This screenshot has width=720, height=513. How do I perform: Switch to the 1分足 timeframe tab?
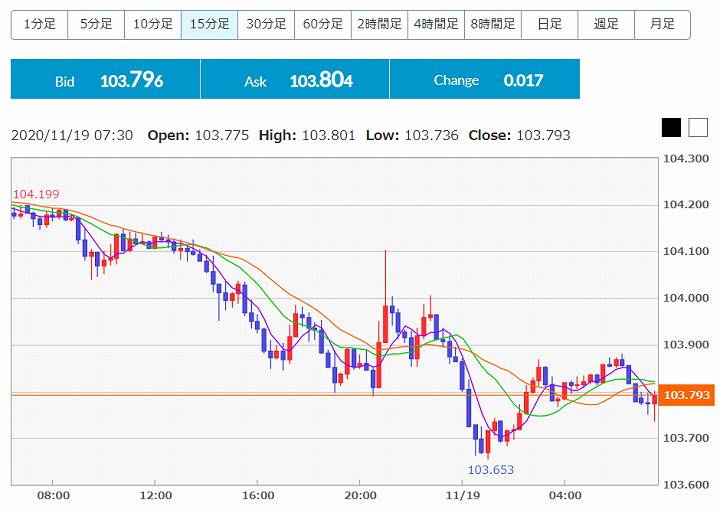[39, 24]
